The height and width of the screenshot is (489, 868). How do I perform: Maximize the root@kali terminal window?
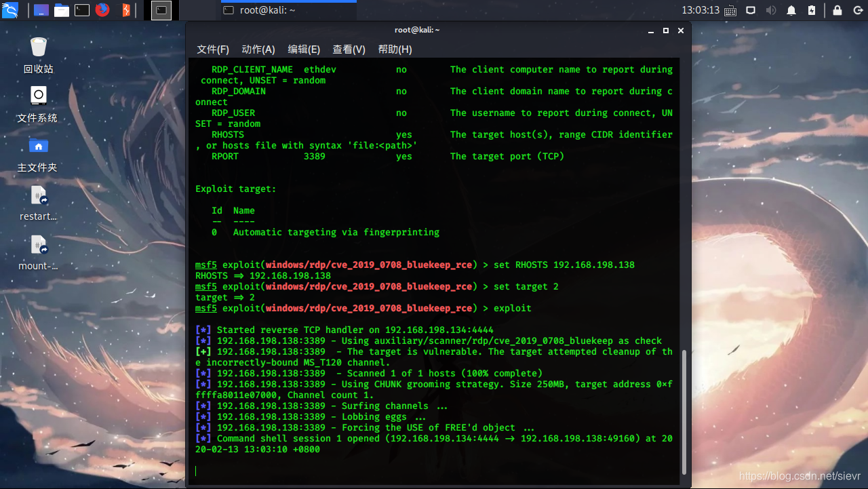point(666,31)
